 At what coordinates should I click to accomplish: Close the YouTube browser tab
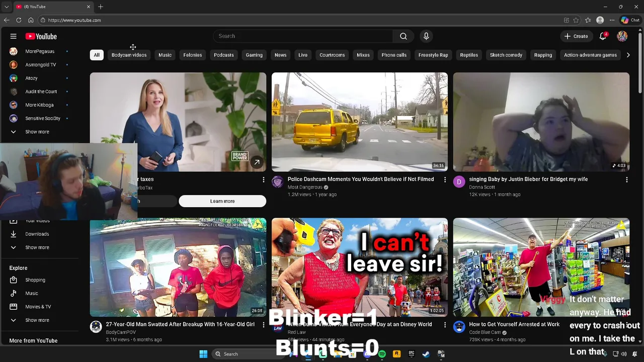pos(89,7)
